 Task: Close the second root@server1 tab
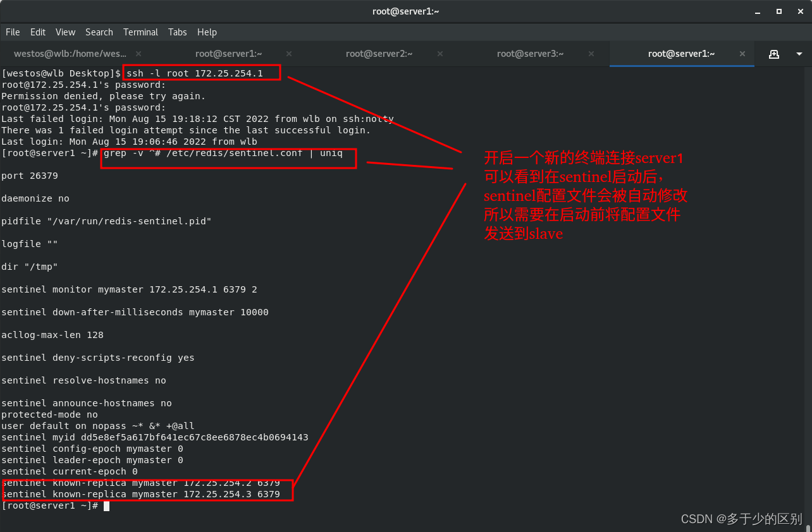point(290,54)
